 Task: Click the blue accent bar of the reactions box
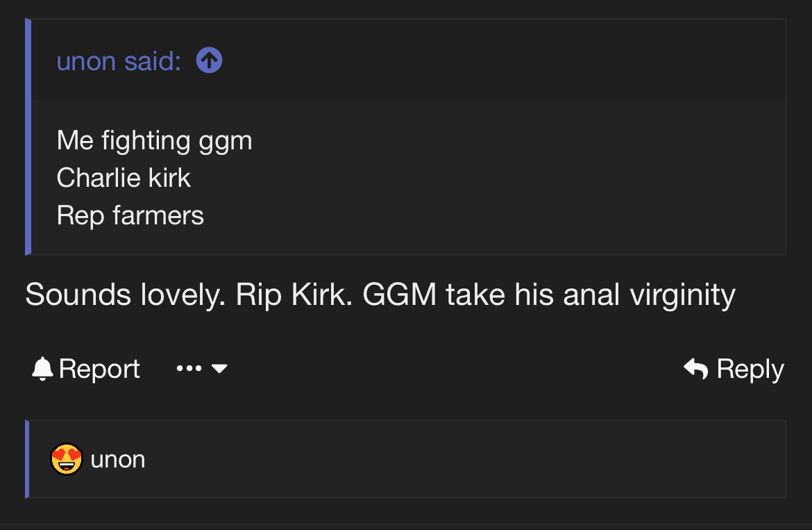tap(27, 459)
